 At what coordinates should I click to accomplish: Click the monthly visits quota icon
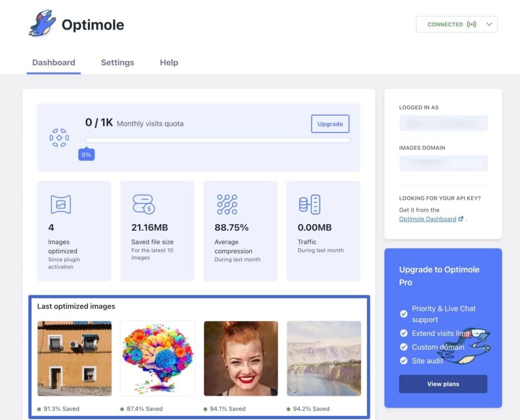point(59,138)
